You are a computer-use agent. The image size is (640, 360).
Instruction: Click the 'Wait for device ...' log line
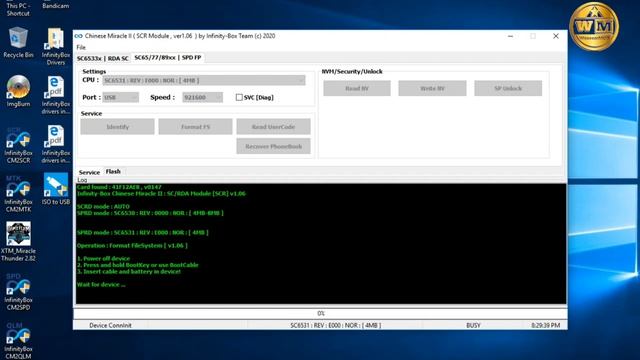coord(101,284)
